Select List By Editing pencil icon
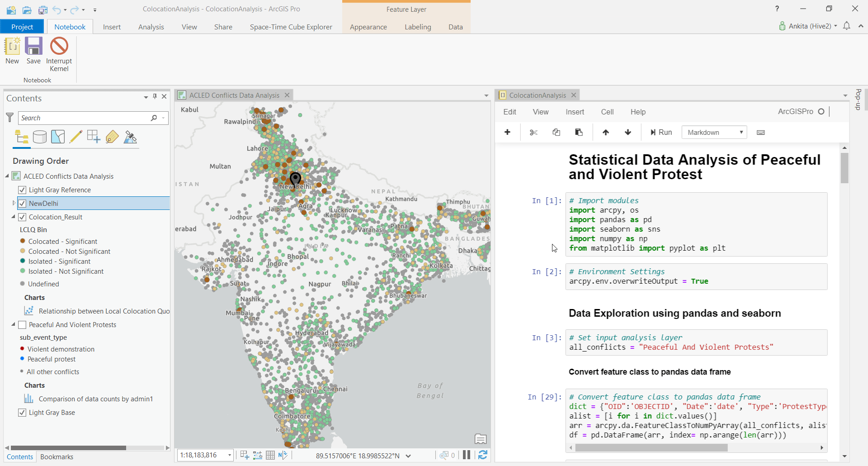The width and height of the screenshot is (868, 466). point(75,137)
